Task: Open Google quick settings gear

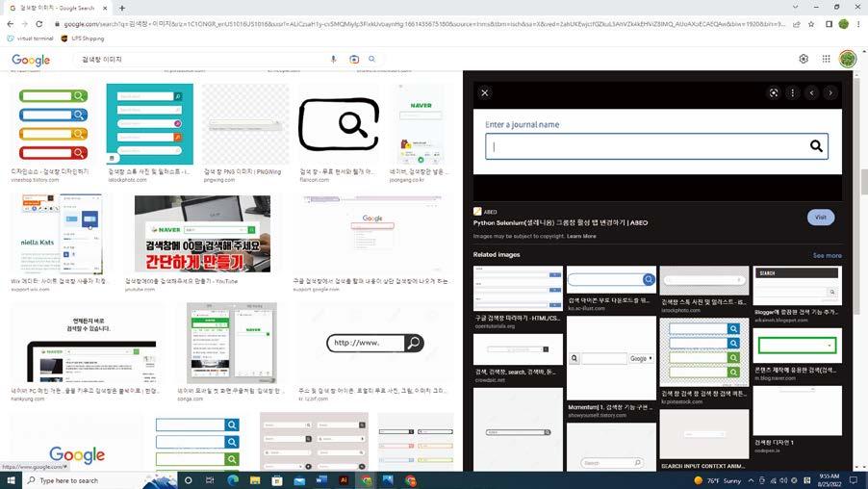Action: tap(804, 59)
